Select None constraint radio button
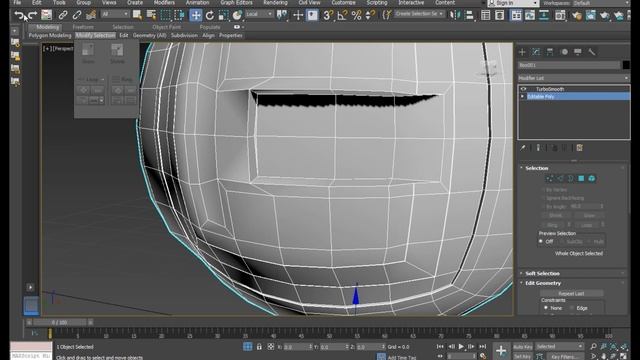640x360 pixels. (x=546, y=308)
